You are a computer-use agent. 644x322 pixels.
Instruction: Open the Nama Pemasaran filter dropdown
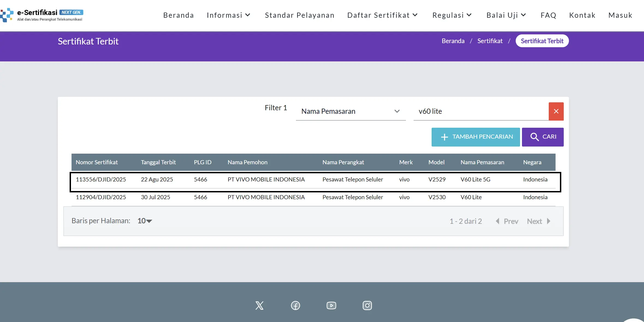351,111
